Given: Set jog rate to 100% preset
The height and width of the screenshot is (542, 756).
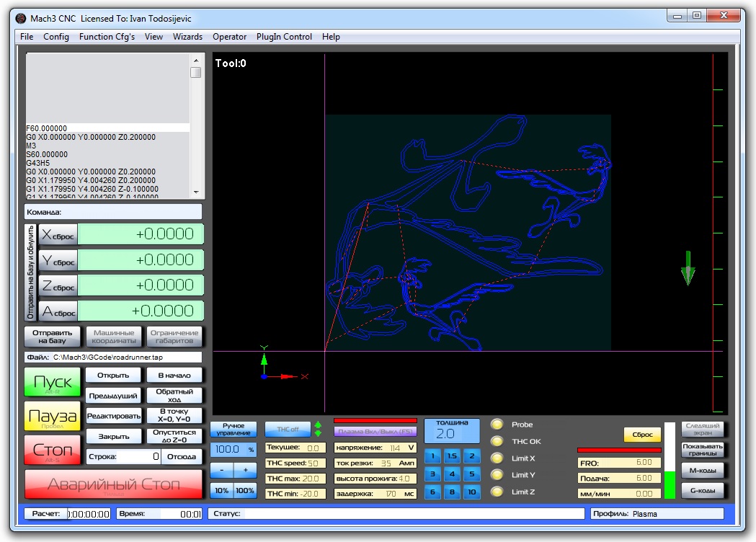Looking at the screenshot, I should point(245,491).
